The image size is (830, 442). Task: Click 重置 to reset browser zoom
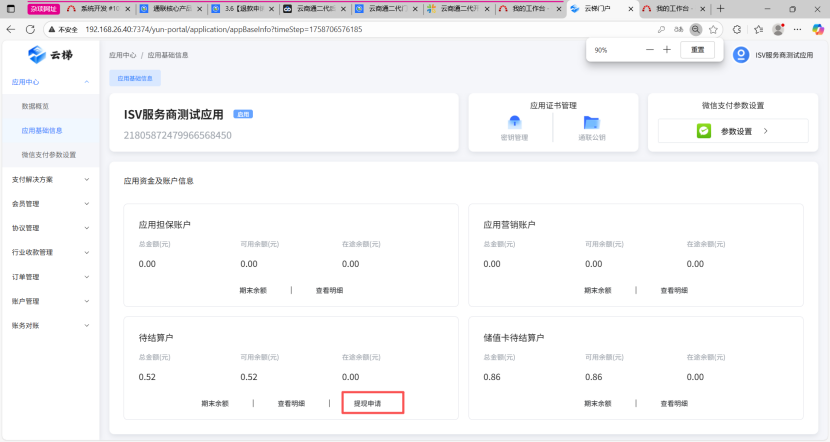(x=697, y=49)
